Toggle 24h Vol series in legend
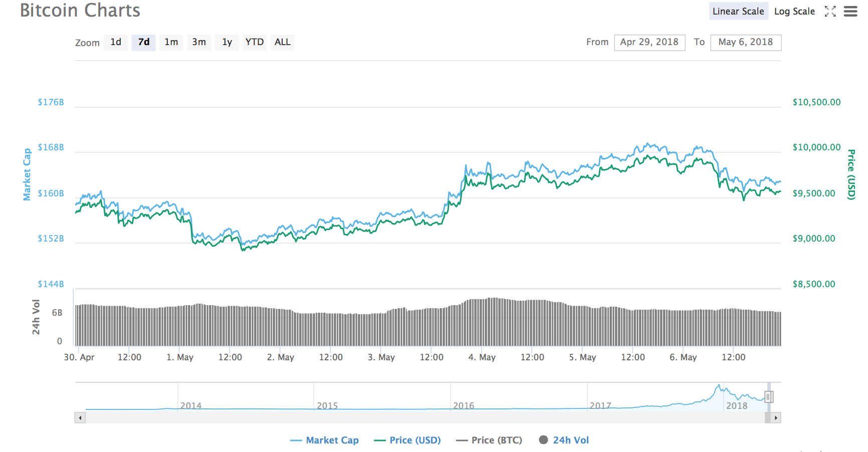Viewport: 868px width, 452px height. (x=564, y=440)
